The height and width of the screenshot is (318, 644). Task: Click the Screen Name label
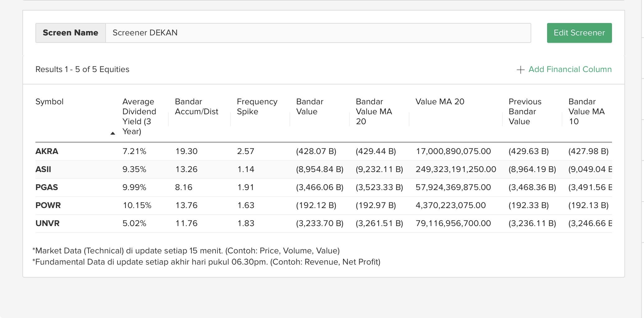click(x=71, y=33)
